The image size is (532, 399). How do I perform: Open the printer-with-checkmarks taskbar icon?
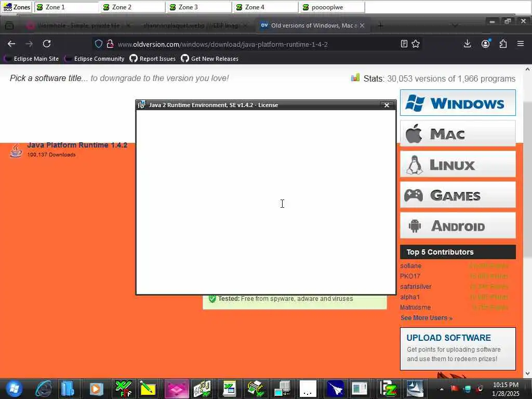(x=256, y=389)
